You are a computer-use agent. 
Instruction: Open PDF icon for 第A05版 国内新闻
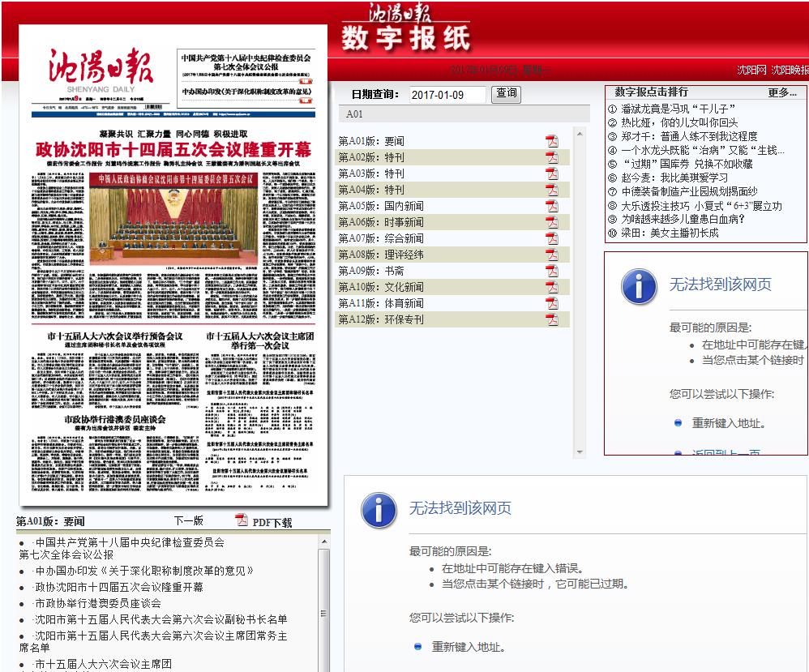click(x=552, y=206)
